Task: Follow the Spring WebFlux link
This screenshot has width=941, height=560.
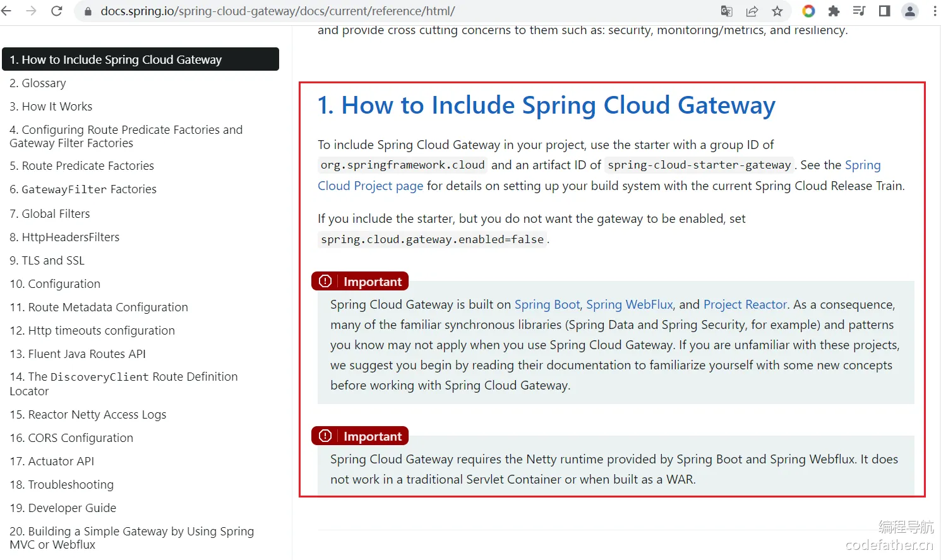Action: tap(630, 304)
